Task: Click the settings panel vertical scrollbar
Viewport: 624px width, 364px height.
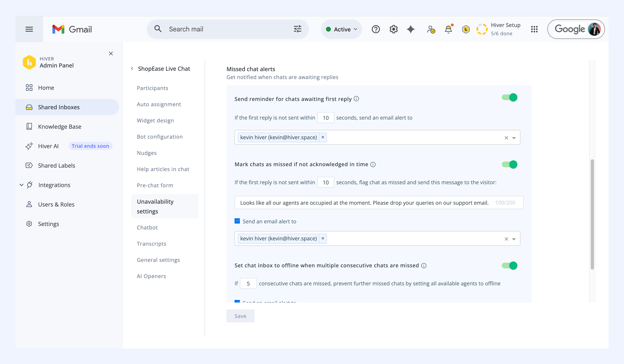Action: pos(592,214)
